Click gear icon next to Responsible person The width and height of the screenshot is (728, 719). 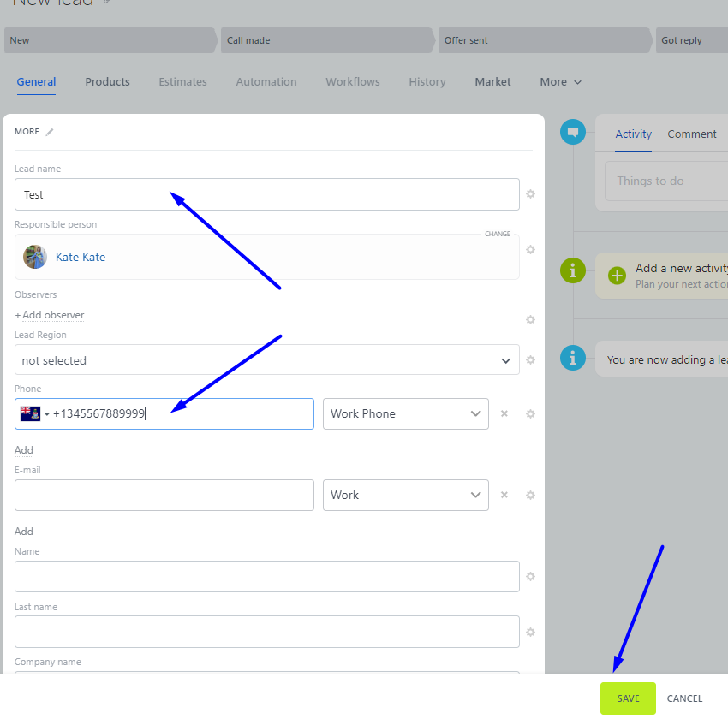(530, 250)
